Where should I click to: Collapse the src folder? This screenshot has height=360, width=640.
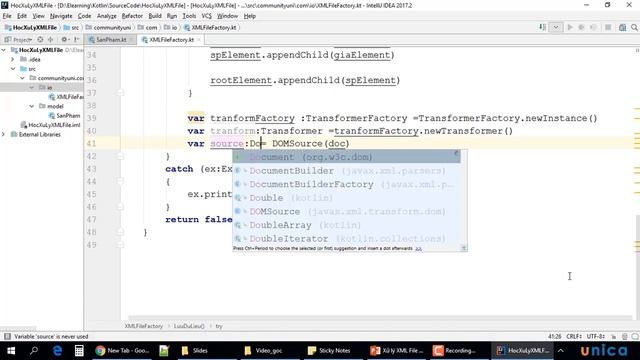coord(13,69)
